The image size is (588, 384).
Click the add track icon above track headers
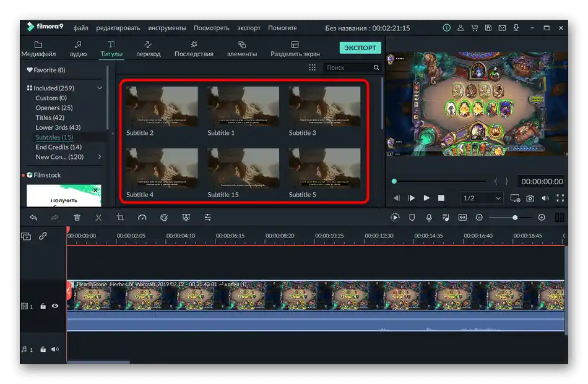tap(26, 236)
